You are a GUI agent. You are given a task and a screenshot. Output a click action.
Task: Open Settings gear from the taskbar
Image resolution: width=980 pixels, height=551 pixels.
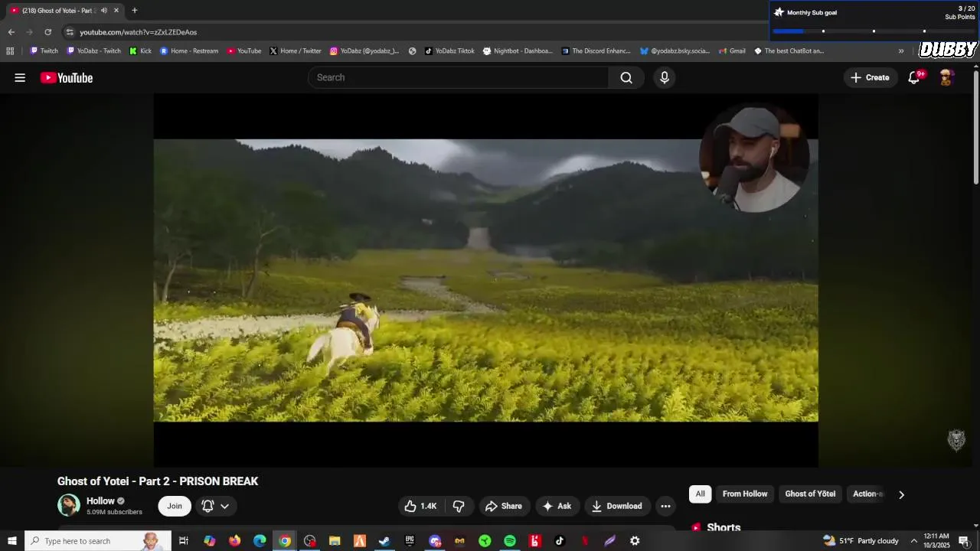[x=635, y=541]
